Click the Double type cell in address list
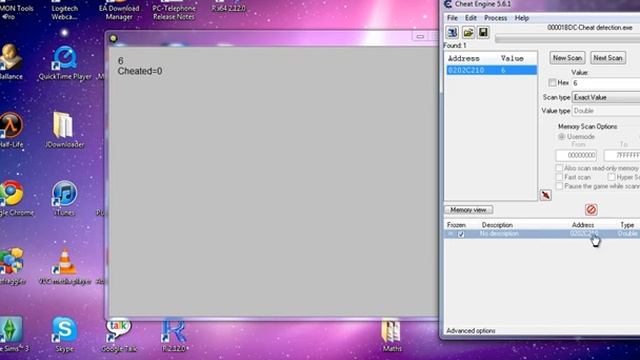Screen dimensions: 640x360 click(628, 234)
